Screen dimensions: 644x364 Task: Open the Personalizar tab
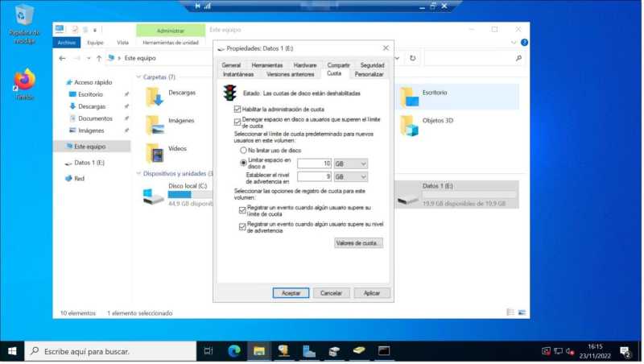369,74
